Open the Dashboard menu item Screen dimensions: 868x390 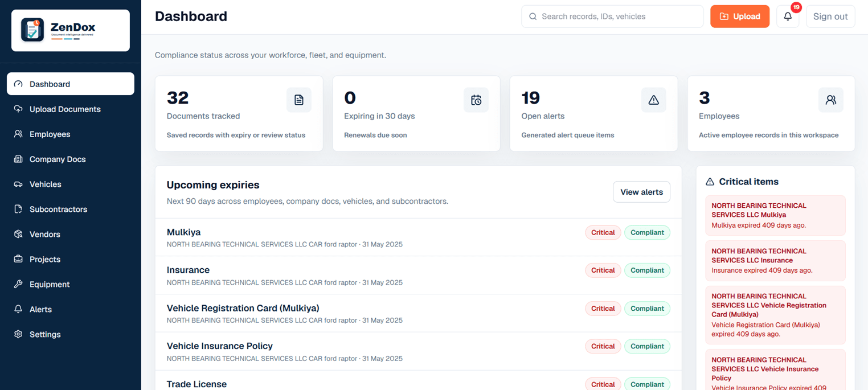pyautogui.click(x=71, y=84)
